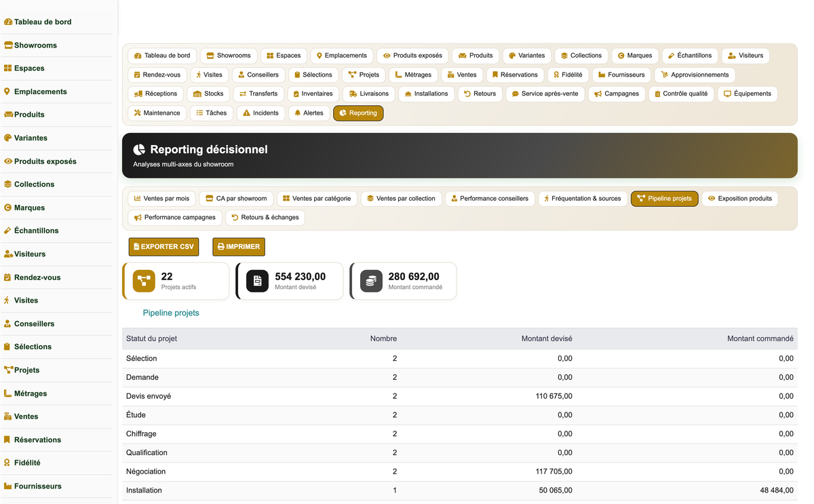Click the Livraisons truck icon in top nav

353,94
